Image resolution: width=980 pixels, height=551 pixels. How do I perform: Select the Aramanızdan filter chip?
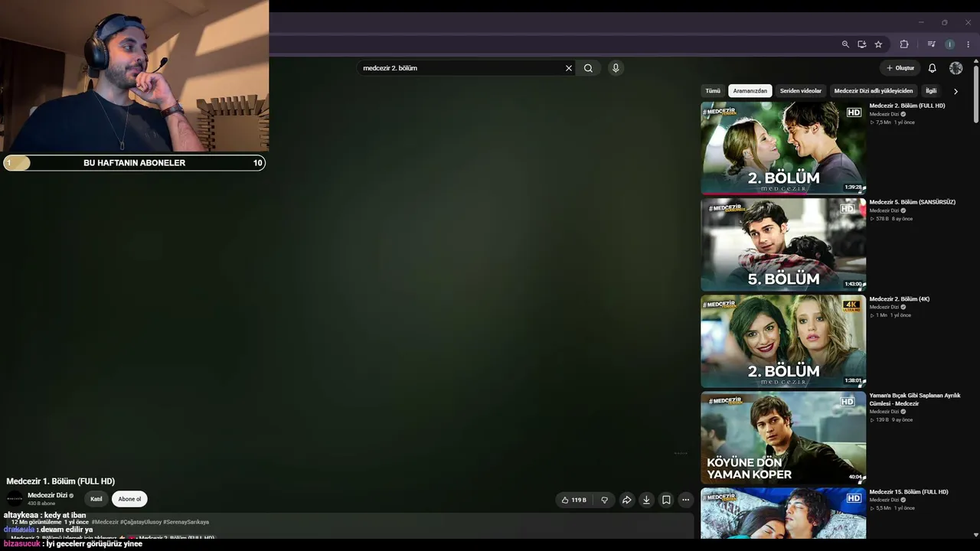750,91
